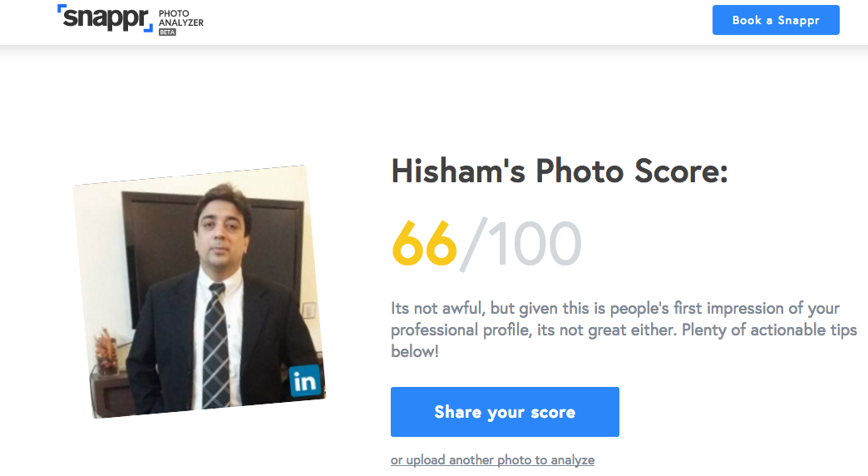The height and width of the screenshot is (476, 868).
Task: Click the Hisham's Photo Score heading
Action: click(559, 172)
